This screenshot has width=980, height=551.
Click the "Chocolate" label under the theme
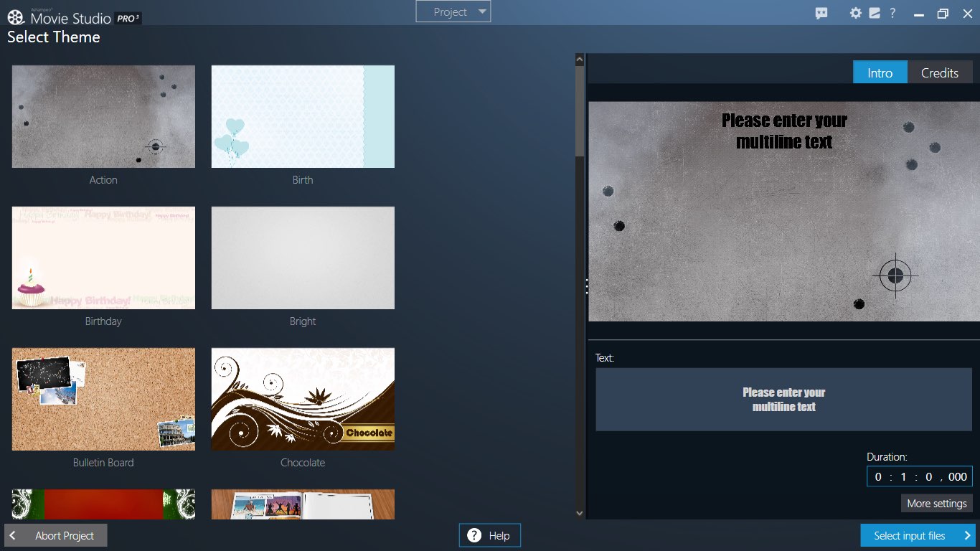303,463
